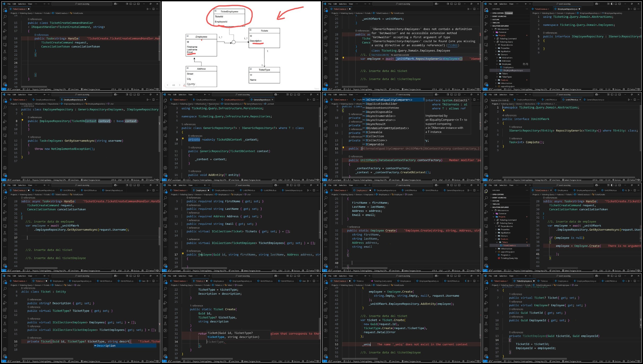Click new file icon beside Employees folder
Screen dimensions: 643x364
(524, 64)
